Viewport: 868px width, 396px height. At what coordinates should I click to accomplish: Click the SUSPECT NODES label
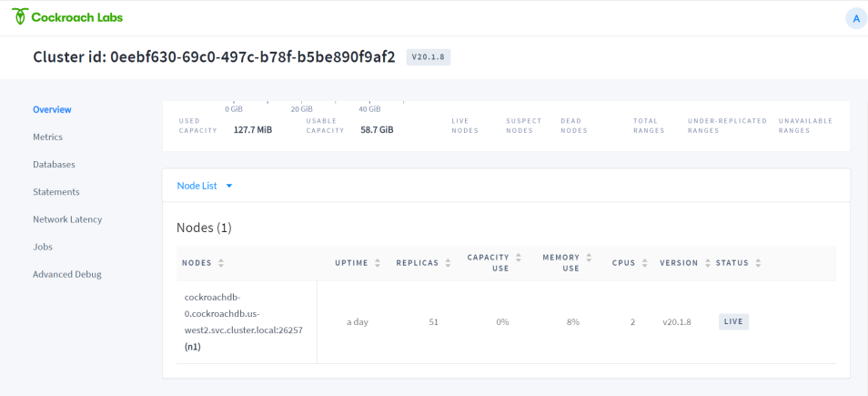tap(524, 126)
